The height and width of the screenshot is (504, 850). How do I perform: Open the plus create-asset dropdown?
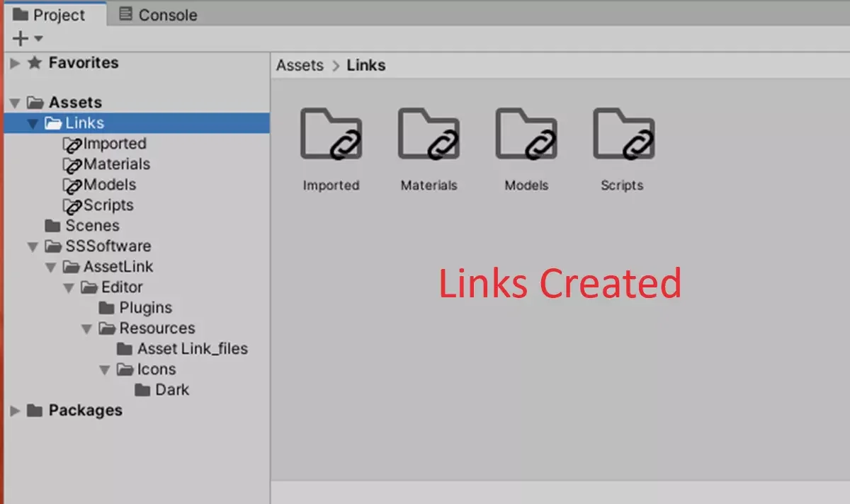tap(28, 38)
